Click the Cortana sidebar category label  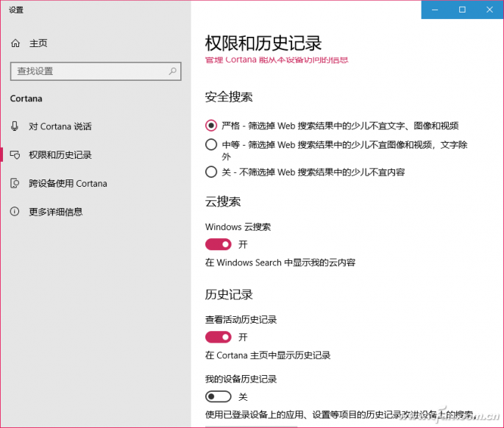point(26,99)
